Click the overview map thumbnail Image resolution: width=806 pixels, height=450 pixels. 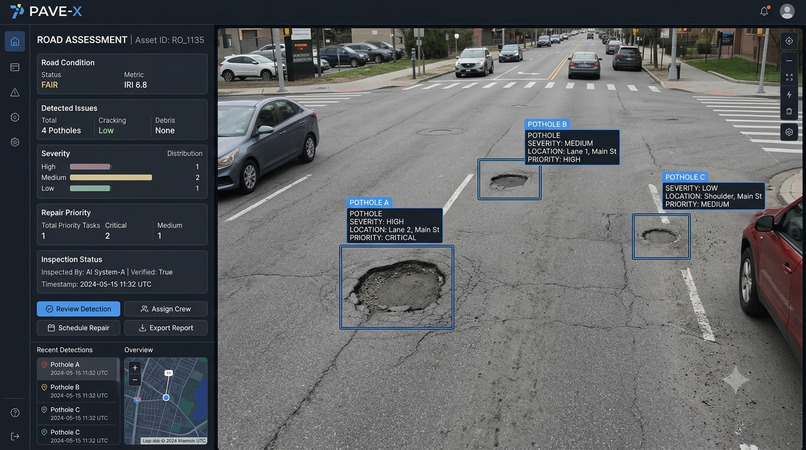coord(166,401)
